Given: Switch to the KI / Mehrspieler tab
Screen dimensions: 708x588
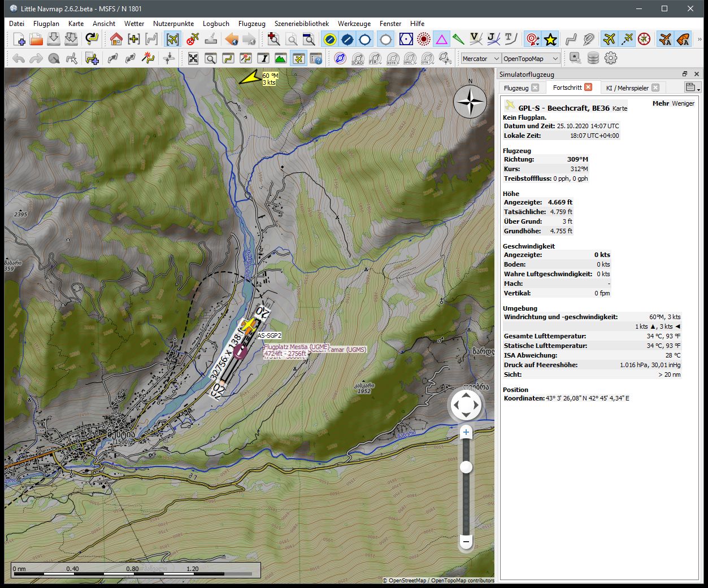Looking at the screenshot, I should pos(627,88).
